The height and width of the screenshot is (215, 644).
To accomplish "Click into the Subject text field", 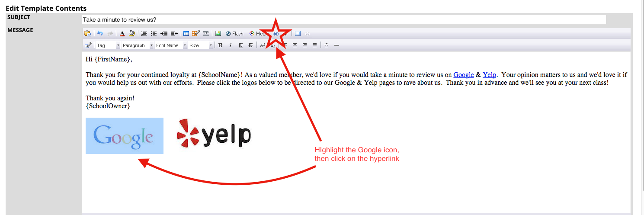I will coord(344,19).
